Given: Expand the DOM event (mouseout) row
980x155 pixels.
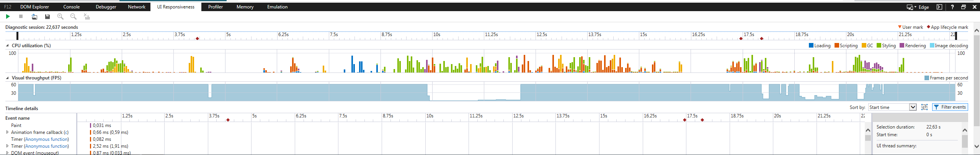Looking at the screenshot, I should (7, 153).
